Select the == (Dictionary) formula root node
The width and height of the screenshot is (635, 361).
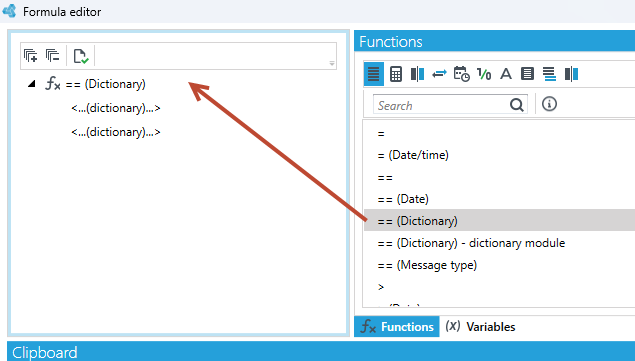click(105, 84)
